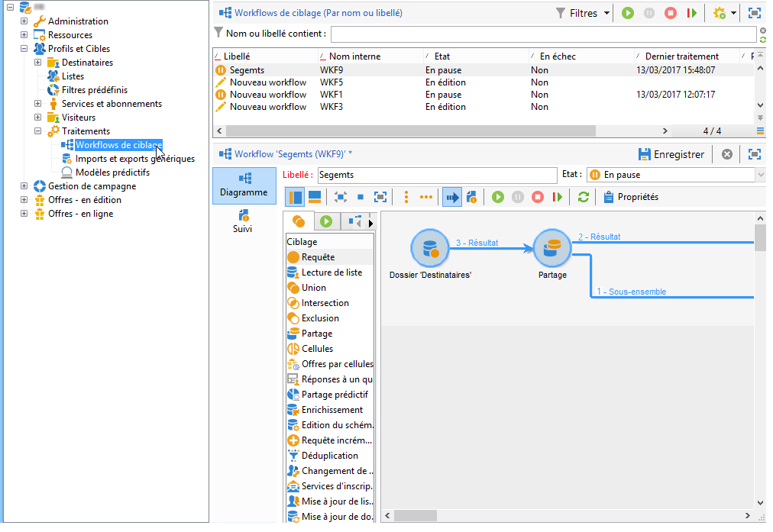This screenshot has height=532, width=773.
Task: Focus the Nom ou libellé contient field
Action: point(543,34)
